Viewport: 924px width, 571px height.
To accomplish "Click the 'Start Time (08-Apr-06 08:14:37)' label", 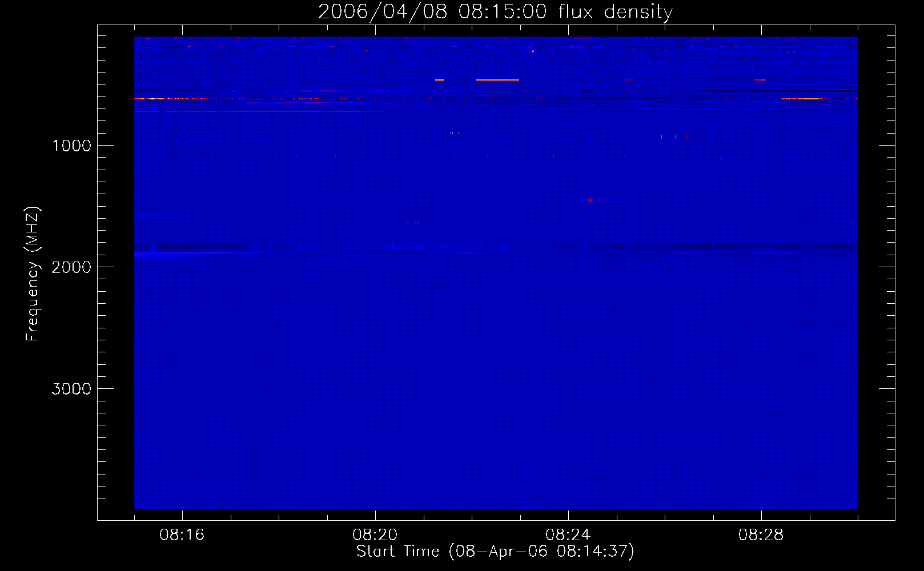I will point(495,552).
